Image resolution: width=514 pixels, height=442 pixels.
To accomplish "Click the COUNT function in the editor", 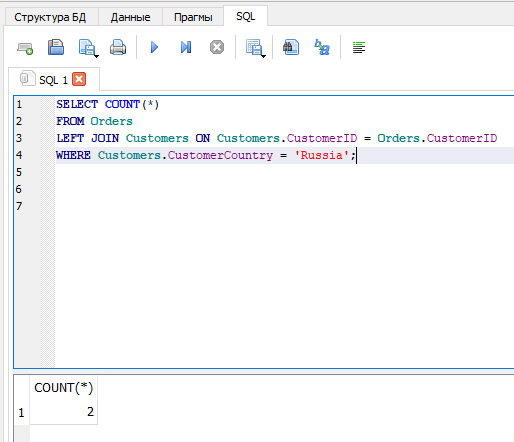I will pos(122,104).
